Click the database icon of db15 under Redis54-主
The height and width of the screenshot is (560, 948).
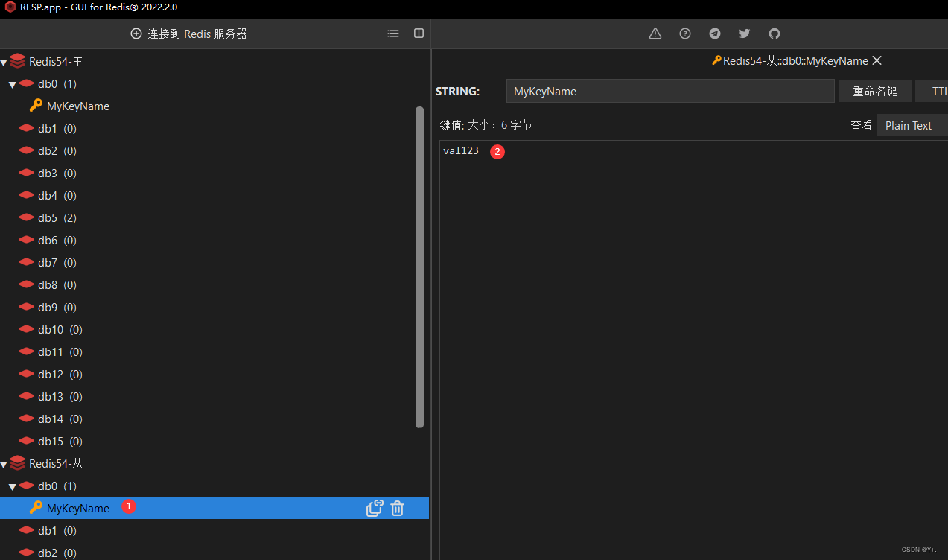point(27,441)
